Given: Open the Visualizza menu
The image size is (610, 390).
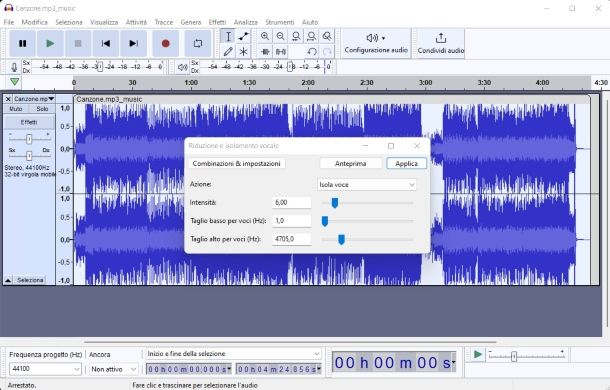Looking at the screenshot, I should (104, 22).
